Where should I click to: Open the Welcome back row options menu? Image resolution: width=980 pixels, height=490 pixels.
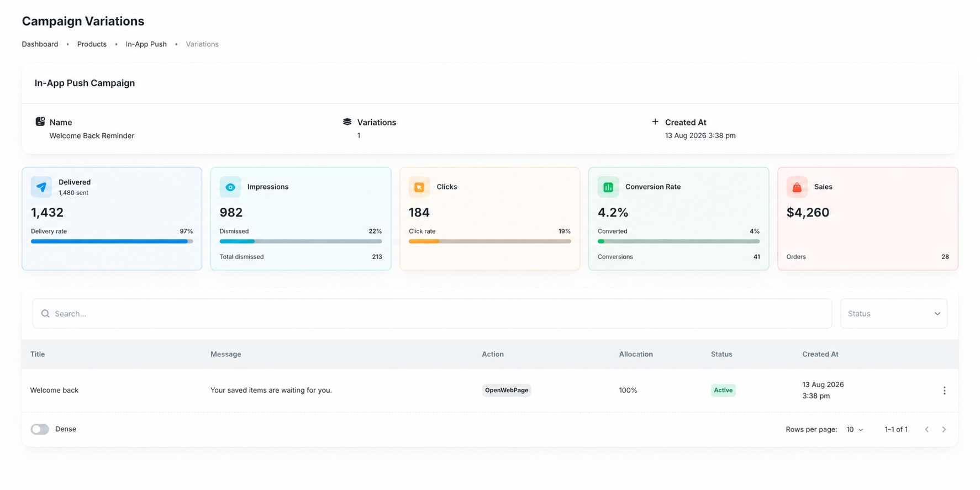pos(945,391)
